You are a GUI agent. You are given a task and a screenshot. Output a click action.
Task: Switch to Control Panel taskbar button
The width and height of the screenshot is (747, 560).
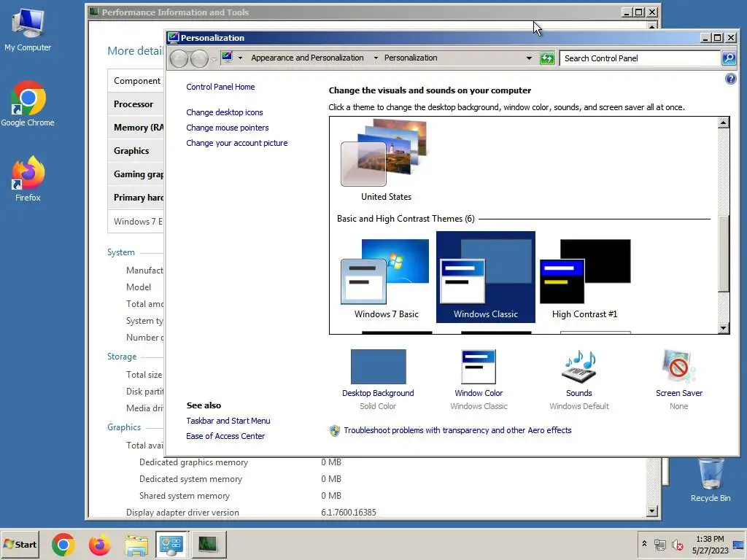[x=172, y=544]
